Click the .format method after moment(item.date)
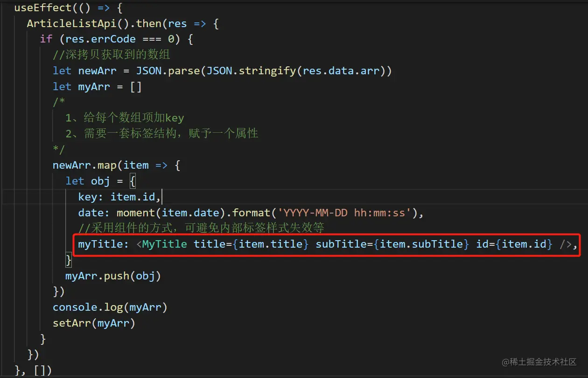The width and height of the screenshot is (588, 378). pyautogui.click(x=248, y=213)
